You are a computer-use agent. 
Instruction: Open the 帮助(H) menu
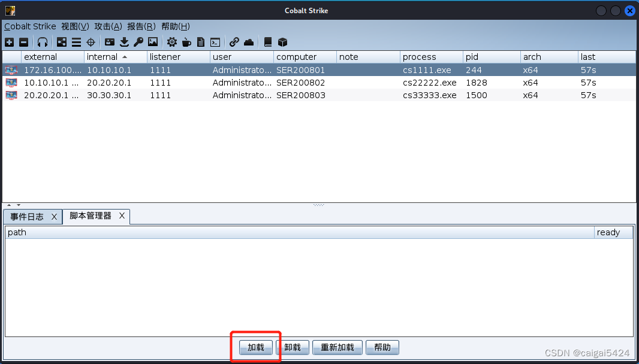click(x=175, y=26)
